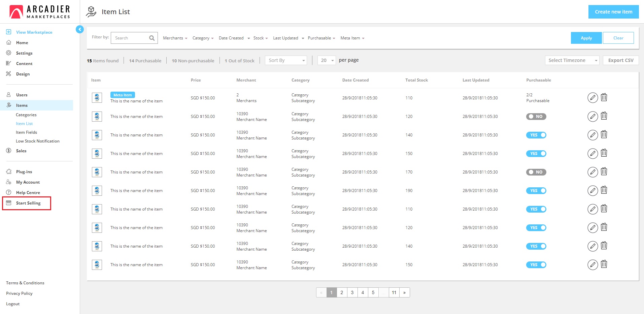
Task: Click the edit pencil for the item with stock 190
Action: (592, 190)
